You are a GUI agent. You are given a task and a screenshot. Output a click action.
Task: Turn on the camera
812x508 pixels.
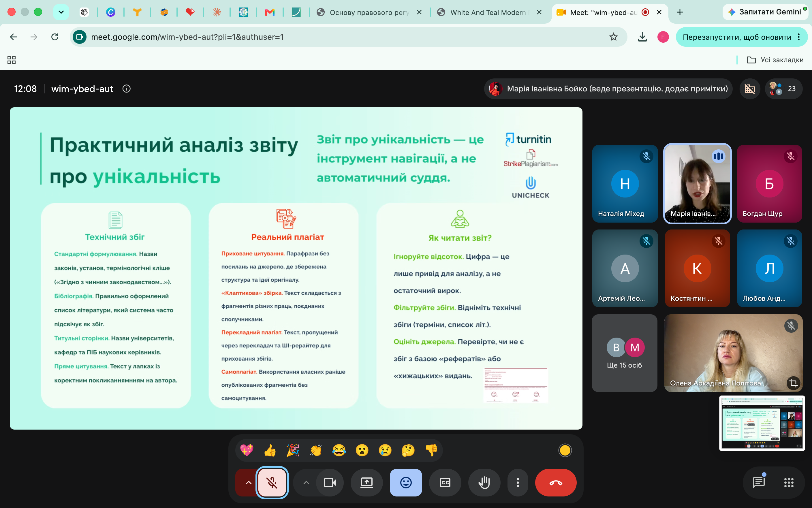point(330,482)
